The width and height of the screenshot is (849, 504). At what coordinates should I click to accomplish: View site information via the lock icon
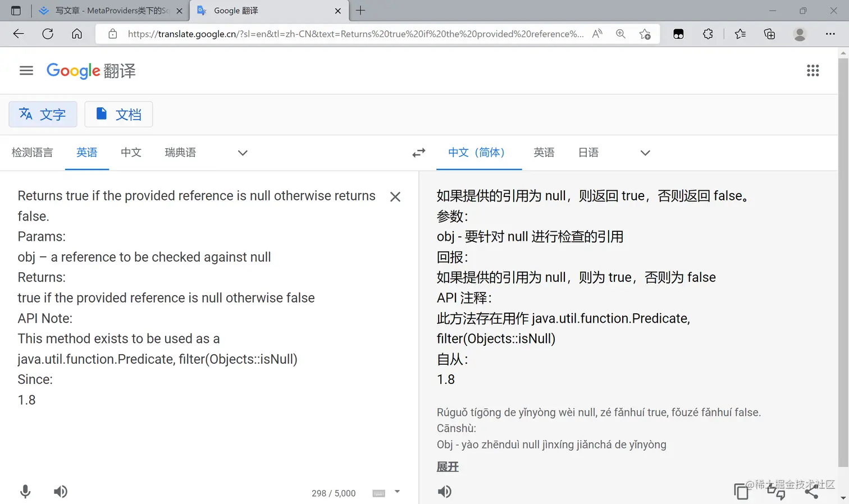point(113,34)
